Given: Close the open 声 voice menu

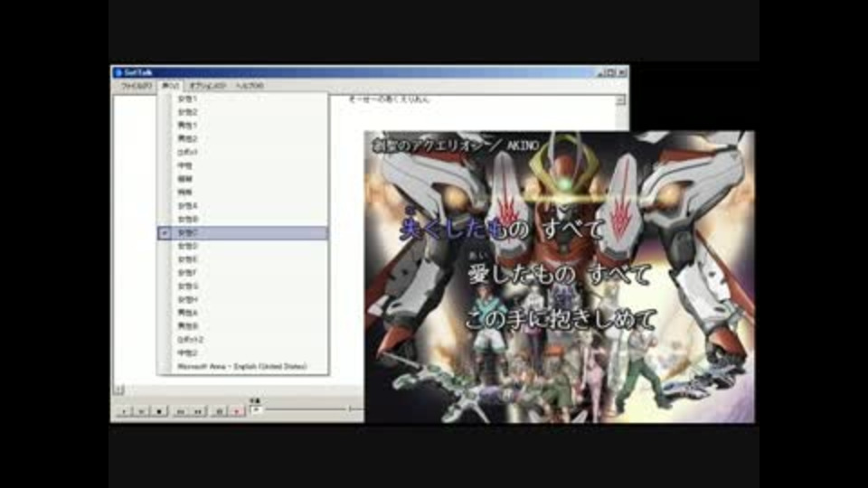Looking at the screenshot, I should point(170,86).
